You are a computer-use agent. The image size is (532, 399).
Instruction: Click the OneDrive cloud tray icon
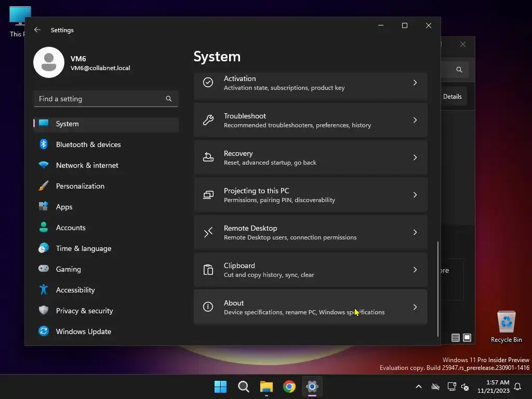pos(435,387)
